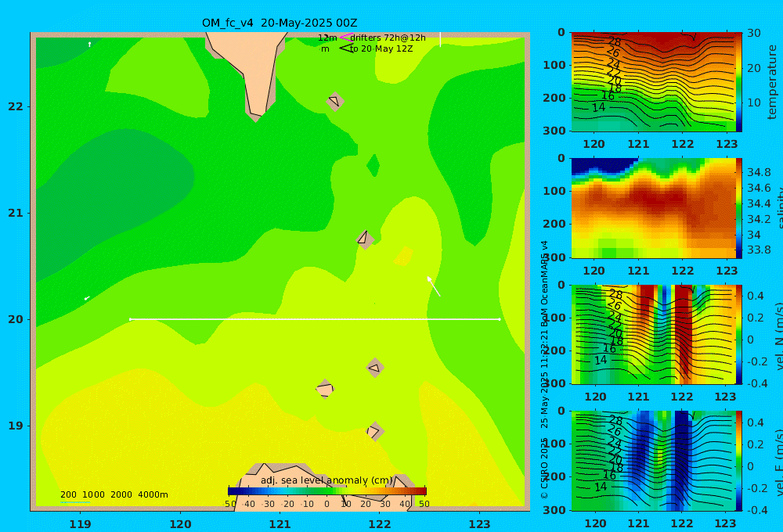783x532 pixels.
Task: Select the 'to 20 May 12Z' legend text
Action: point(381,49)
